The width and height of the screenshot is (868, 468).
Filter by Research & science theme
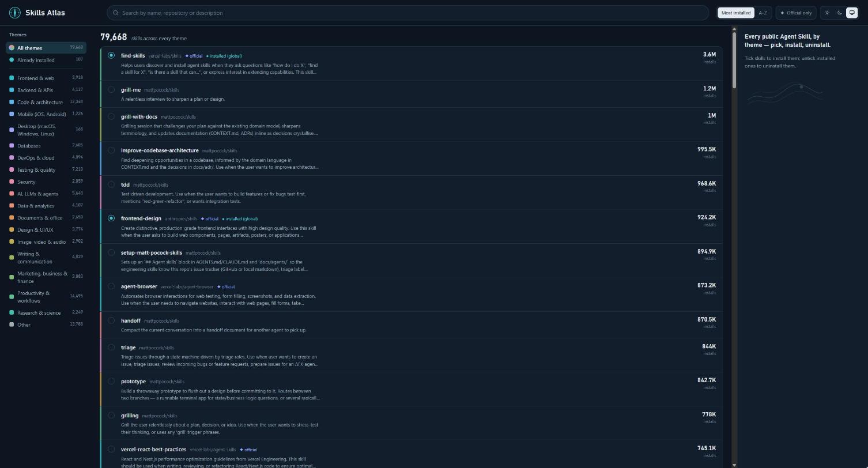[x=46, y=313]
